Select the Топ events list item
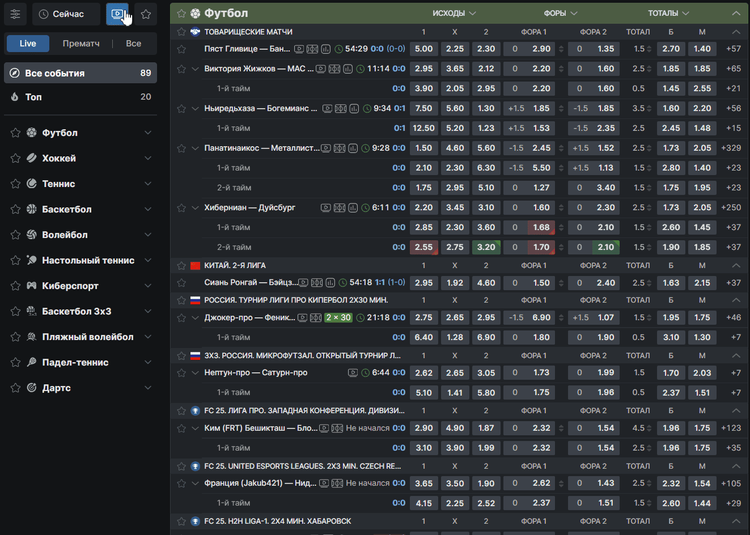750x535 pixels. pos(79,97)
